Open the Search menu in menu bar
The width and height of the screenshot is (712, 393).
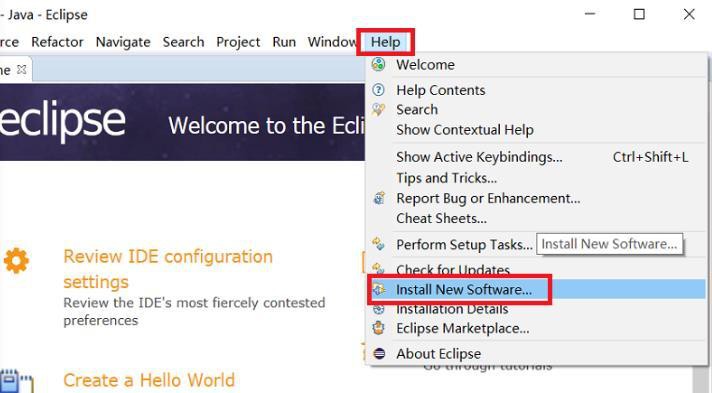tap(183, 42)
